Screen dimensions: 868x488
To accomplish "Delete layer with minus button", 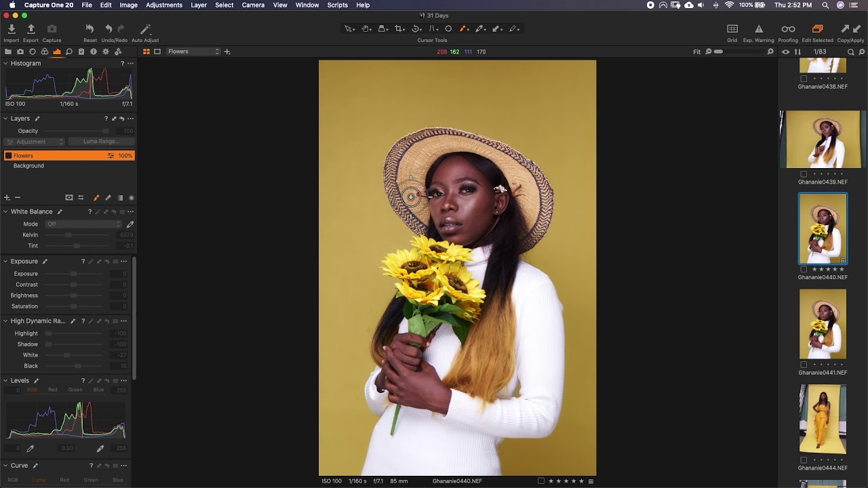I will point(18,198).
